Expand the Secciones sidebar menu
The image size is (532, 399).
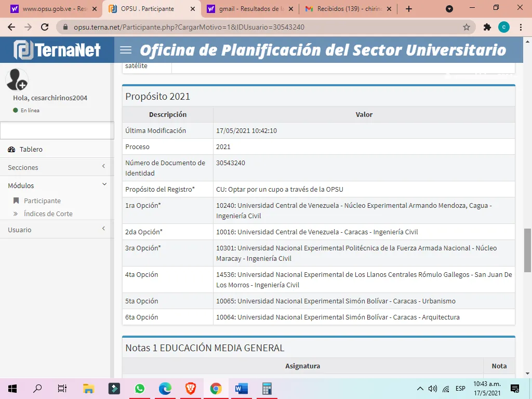[x=57, y=167]
